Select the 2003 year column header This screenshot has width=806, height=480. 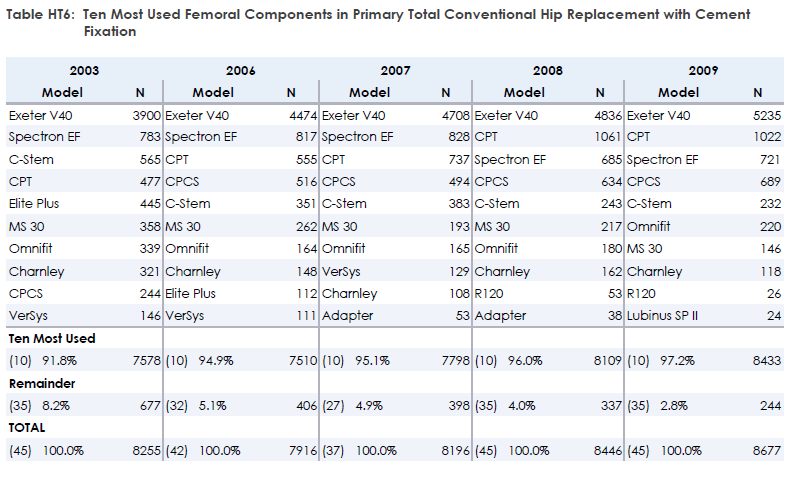pyautogui.click(x=84, y=71)
